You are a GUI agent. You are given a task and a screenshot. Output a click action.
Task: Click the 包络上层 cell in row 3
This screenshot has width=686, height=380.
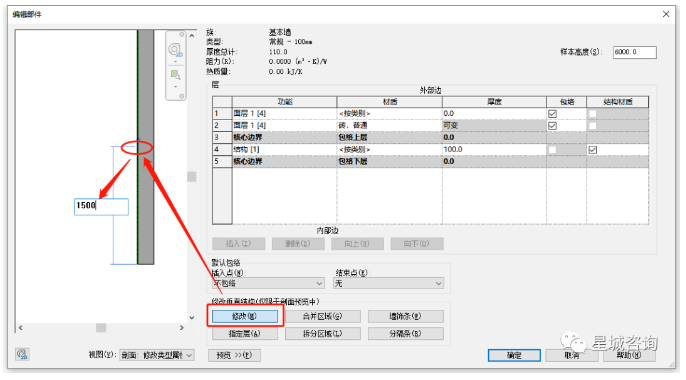coord(389,137)
